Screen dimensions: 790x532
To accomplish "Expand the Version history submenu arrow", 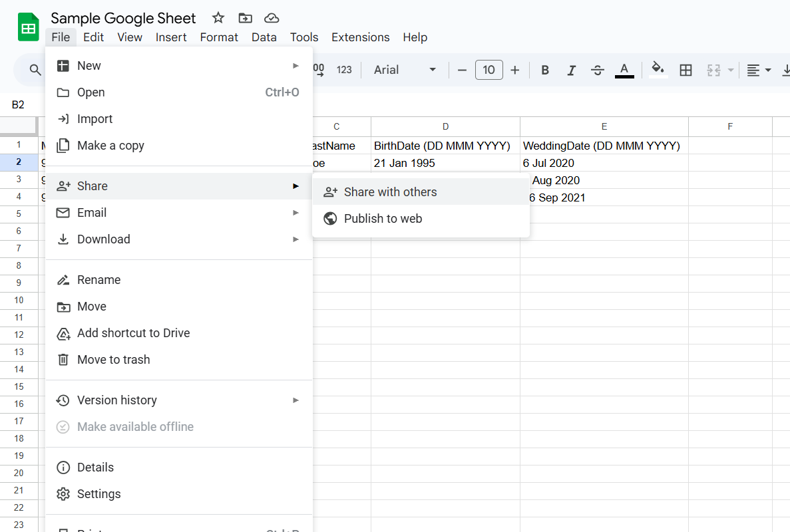I will click(296, 400).
